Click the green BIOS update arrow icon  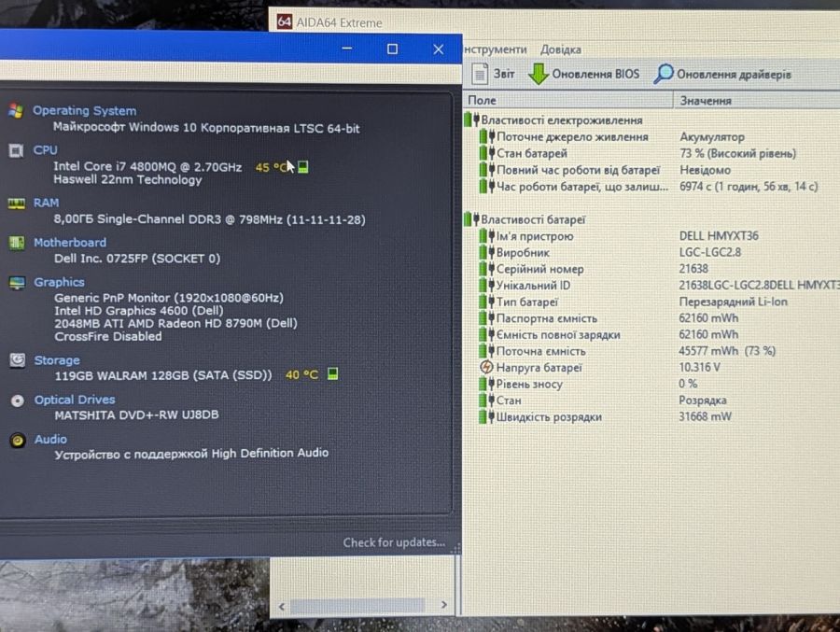tap(539, 74)
